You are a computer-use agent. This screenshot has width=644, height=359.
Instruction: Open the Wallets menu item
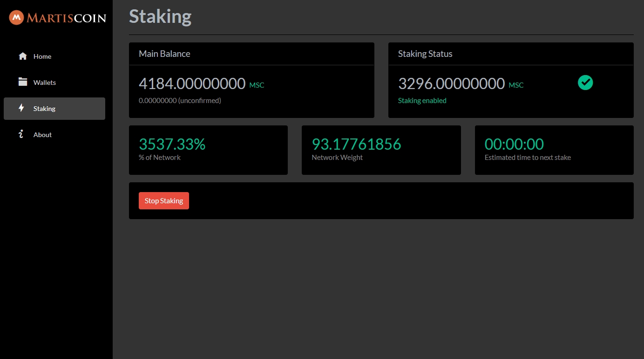point(54,83)
